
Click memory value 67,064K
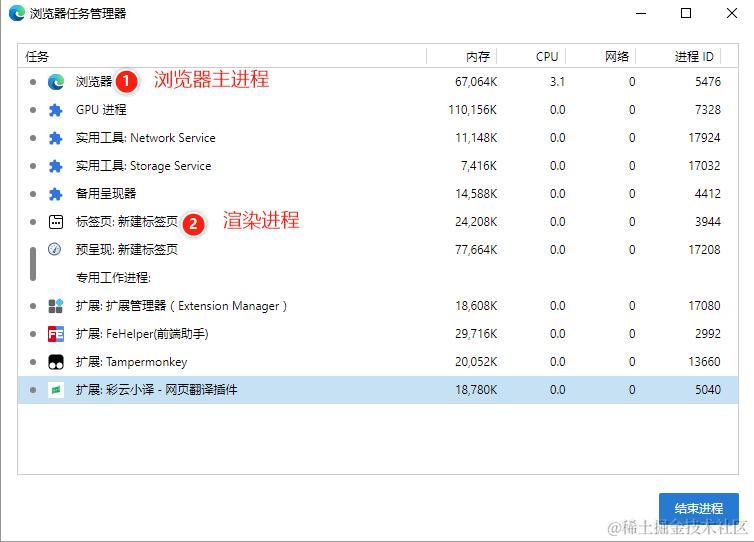(x=476, y=82)
